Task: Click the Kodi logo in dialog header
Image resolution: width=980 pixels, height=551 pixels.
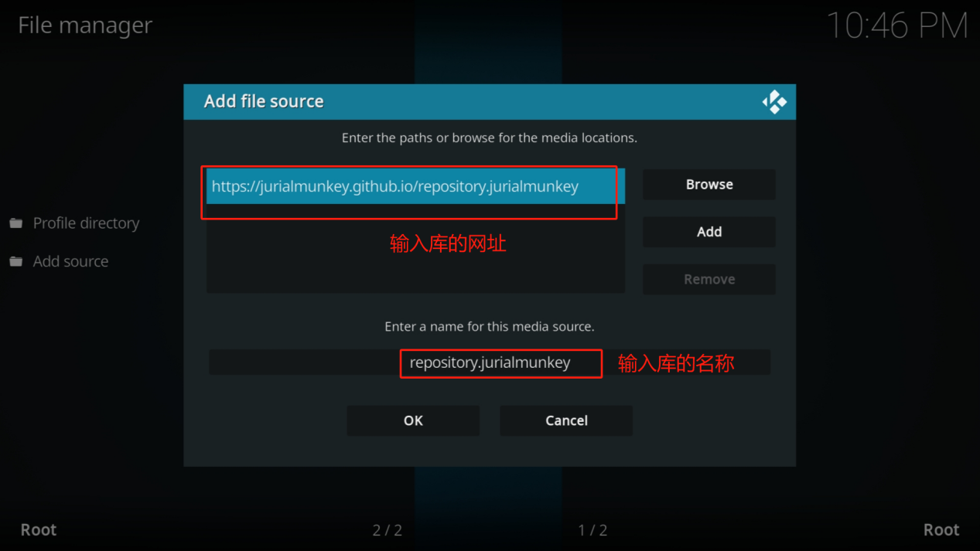Action: 774,102
